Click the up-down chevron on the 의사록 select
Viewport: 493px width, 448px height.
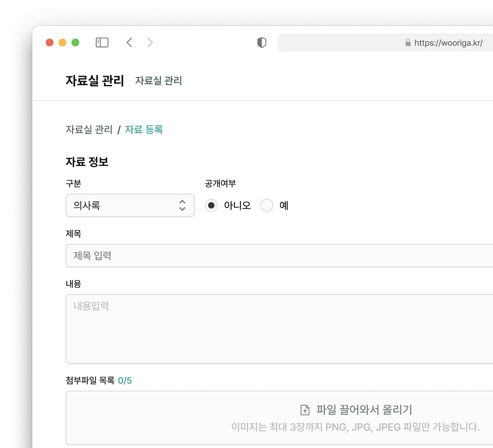pos(182,205)
